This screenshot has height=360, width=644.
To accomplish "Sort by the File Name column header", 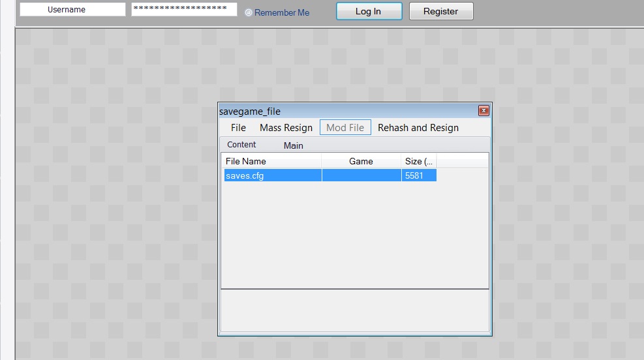I will [271, 161].
